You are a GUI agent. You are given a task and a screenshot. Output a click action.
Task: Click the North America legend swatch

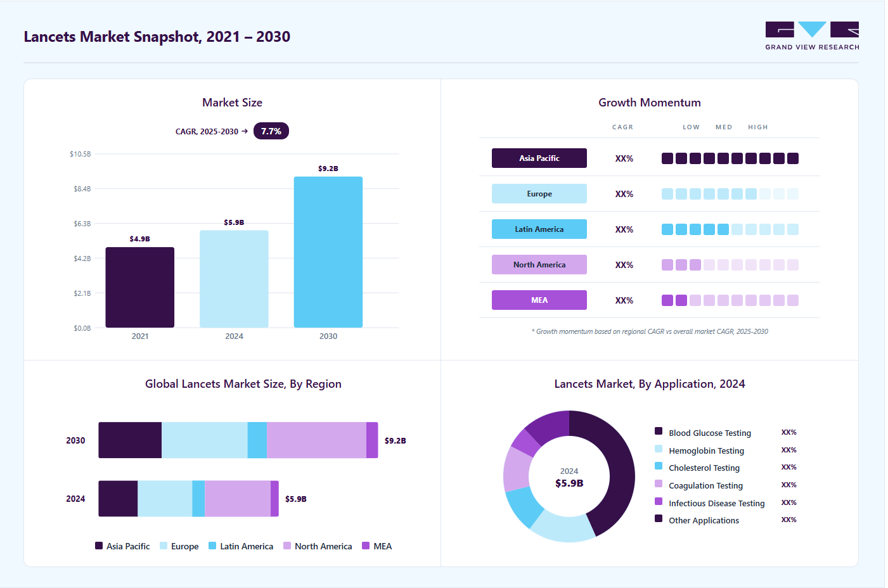click(x=287, y=546)
